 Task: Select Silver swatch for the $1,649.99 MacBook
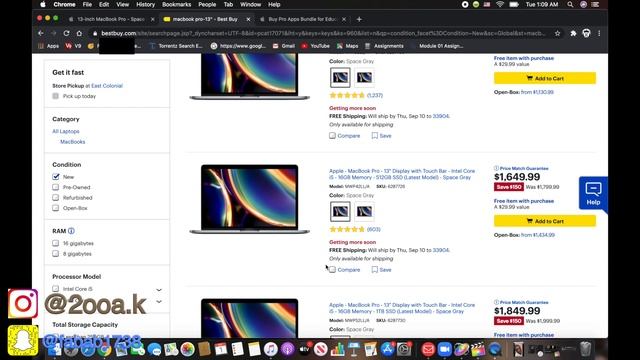(x=364, y=211)
